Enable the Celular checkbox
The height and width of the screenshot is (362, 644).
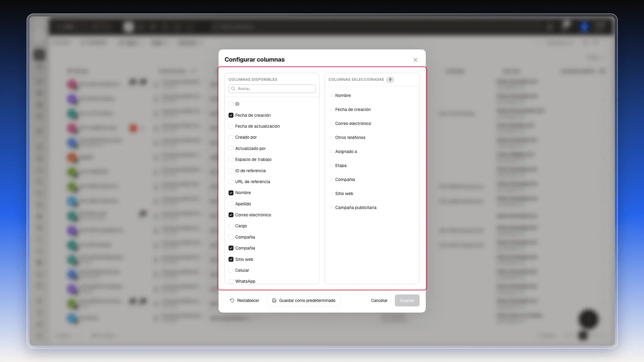pos(231,270)
